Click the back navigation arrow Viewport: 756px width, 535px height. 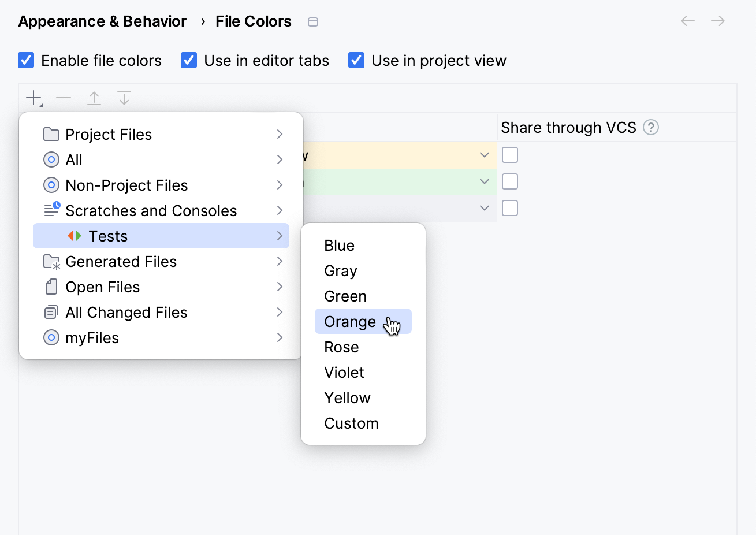click(x=687, y=21)
